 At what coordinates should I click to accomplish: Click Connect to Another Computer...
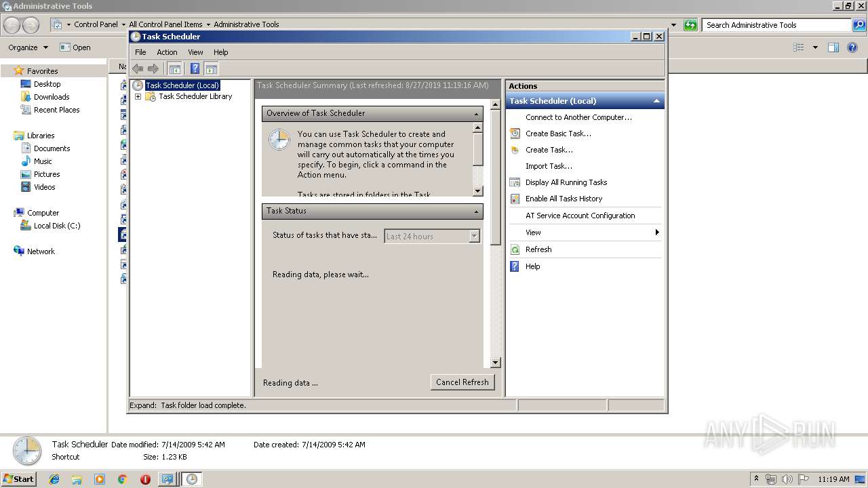(x=578, y=117)
